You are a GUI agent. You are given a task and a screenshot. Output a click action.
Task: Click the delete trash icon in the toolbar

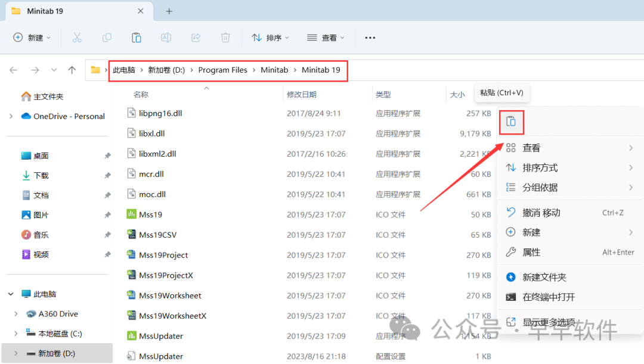pos(225,38)
